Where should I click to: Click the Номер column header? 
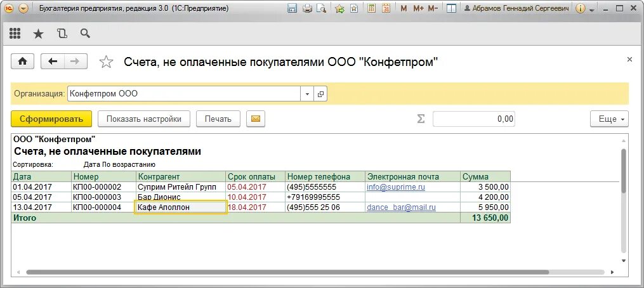[104, 176]
